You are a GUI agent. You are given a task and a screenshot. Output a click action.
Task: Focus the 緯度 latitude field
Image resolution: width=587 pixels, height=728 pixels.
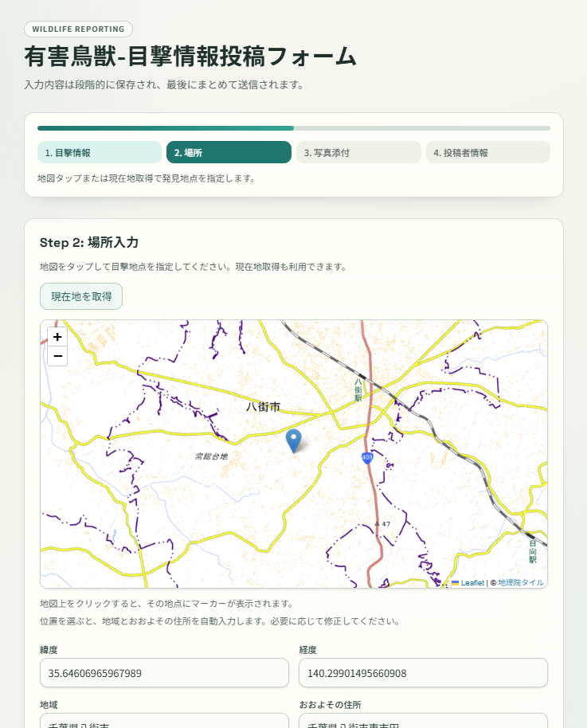click(164, 673)
